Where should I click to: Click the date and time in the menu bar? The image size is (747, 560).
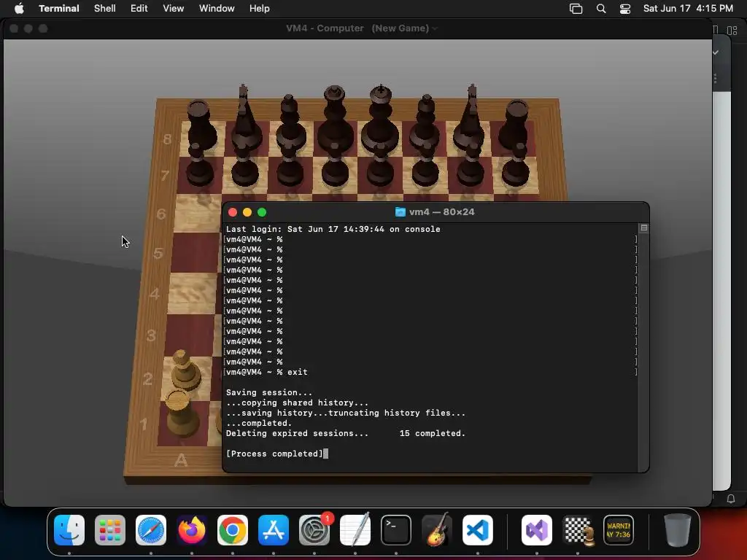[x=688, y=8]
